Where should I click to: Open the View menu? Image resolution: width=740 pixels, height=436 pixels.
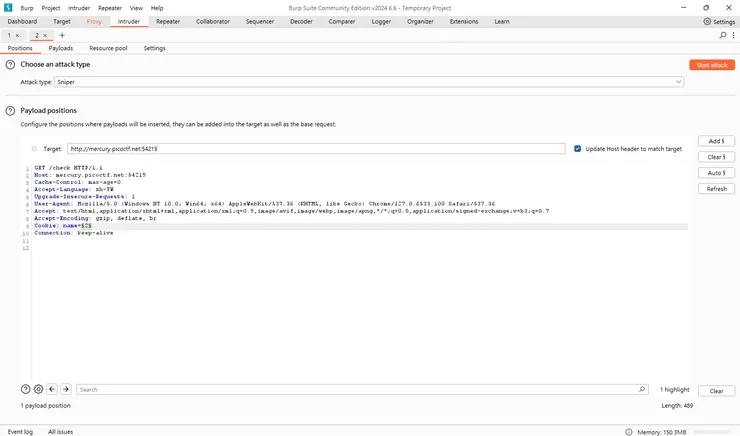click(x=136, y=8)
